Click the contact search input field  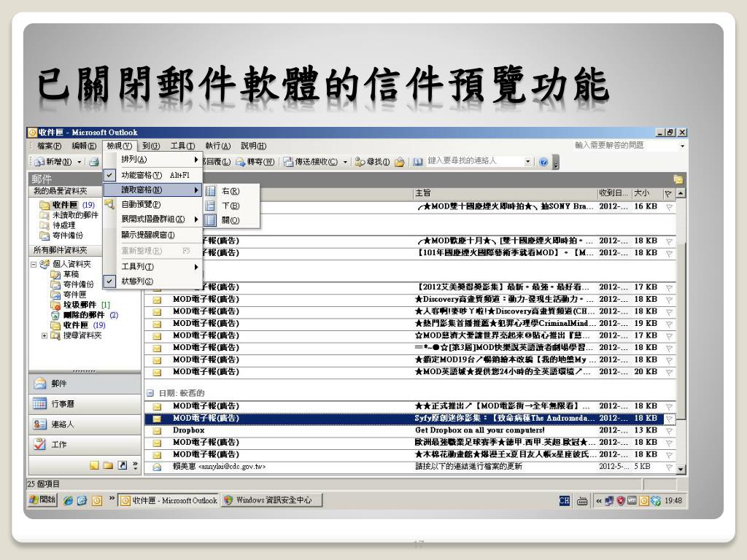pos(474,161)
